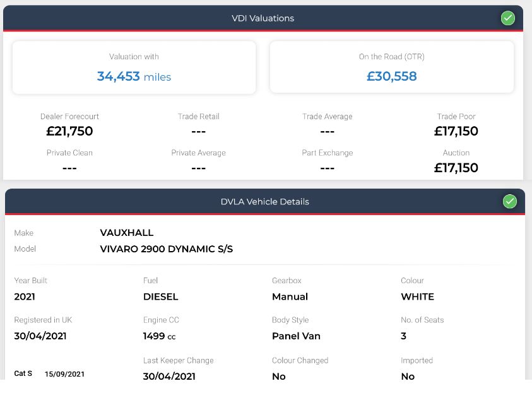Viewport: 532px width, 410px height.
Task: Select the On the Road (OTR) price card
Action: coord(391,67)
